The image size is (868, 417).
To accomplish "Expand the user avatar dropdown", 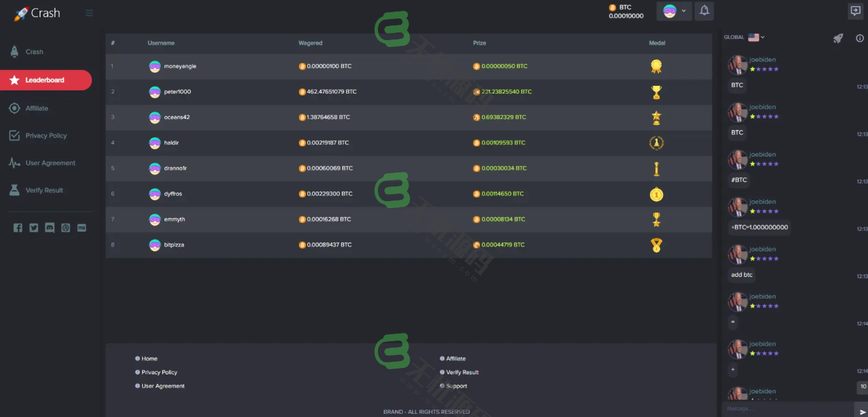I will click(674, 11).
